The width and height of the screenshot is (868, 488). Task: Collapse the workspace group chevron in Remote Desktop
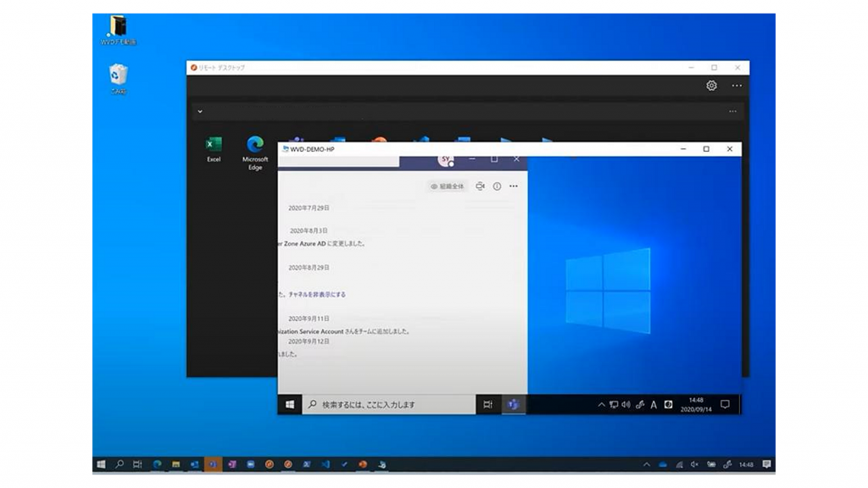[200, 111]
